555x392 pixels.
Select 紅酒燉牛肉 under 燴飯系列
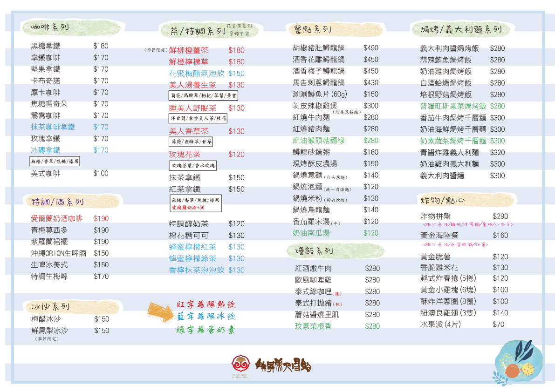[x=313, y=268]
